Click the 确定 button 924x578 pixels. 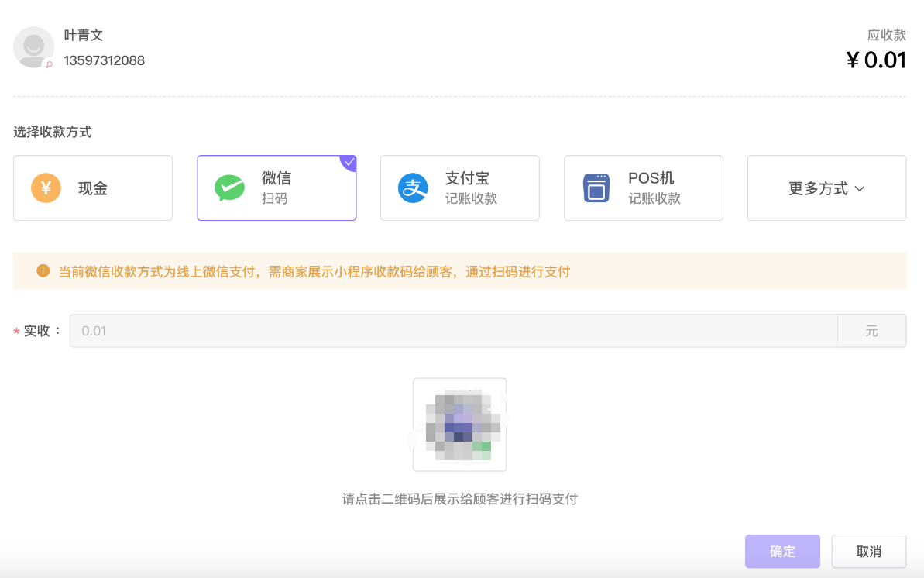782,552
